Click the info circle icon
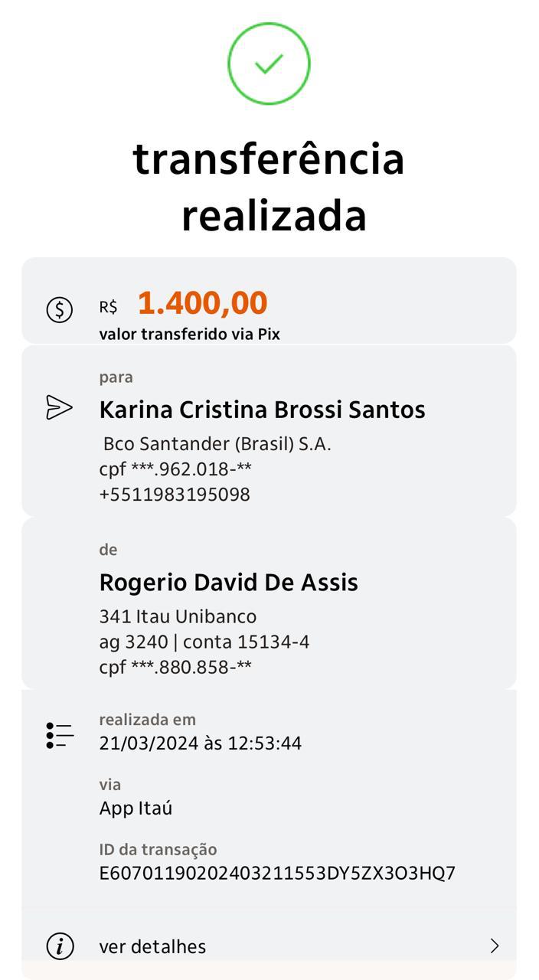 (60, 946)
